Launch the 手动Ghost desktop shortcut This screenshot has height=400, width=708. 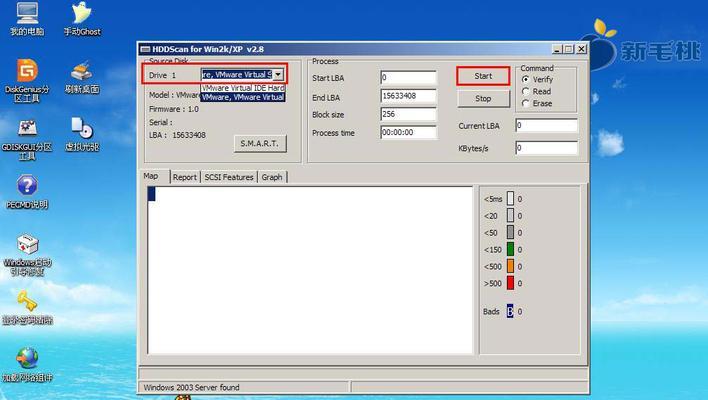pos(82,18)
